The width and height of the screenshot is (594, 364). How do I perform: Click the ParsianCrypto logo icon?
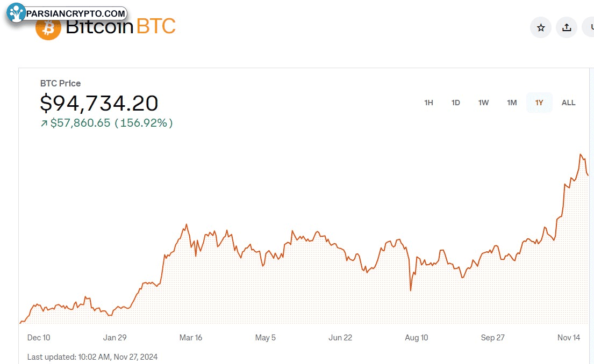click(16, 13)
